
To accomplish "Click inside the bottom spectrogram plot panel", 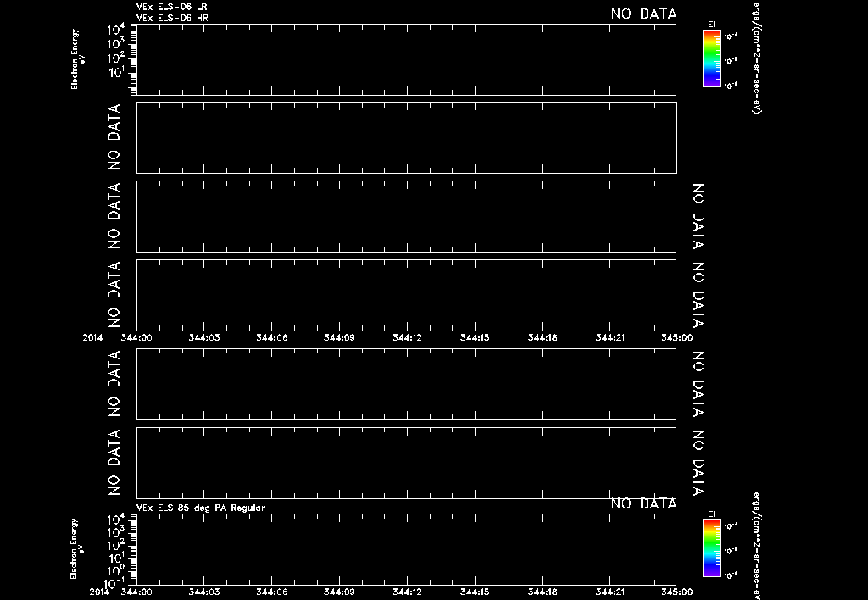I will click(406, 549).
